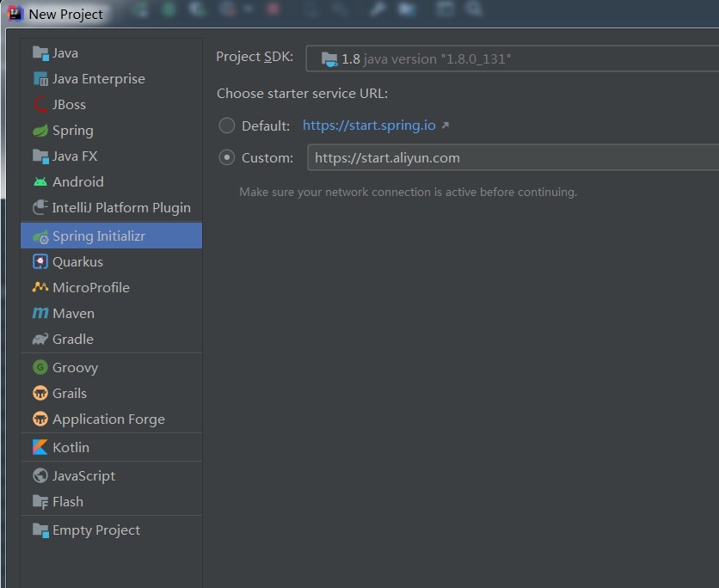Click the 'Project SDK:' label
This screenshot has width=719, height=588.
pos(255,57)
